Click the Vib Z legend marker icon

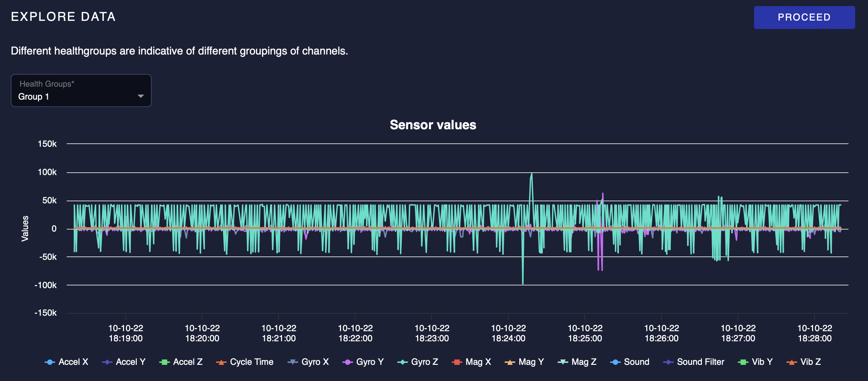[792, 362]
